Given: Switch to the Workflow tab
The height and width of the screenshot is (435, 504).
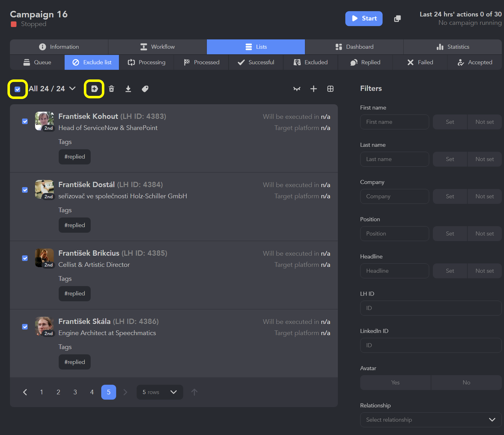Looking at the screenshot, I should (157, 47).
